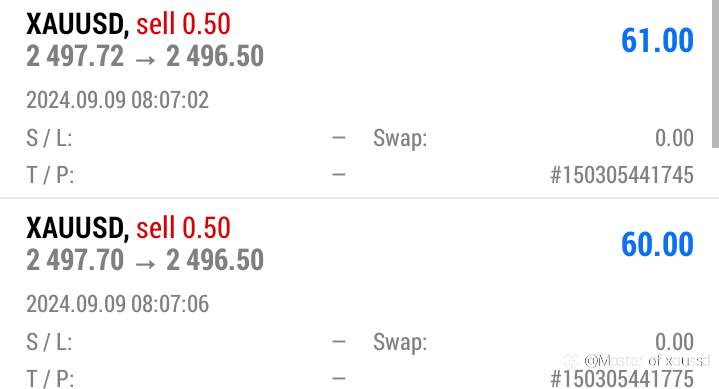This screenshot has height=389, width=719.
Task: Click the vertical scrollbar thumb
Action: coord(715,73)
